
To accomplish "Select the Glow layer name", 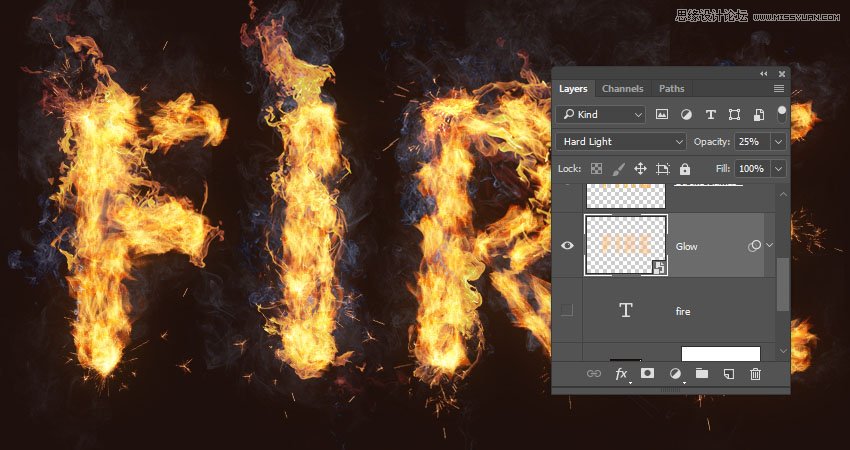I will (686, 247).
